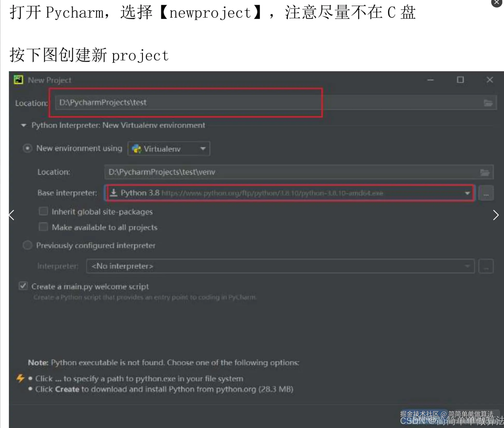Viewport: 504px width, 428px height.
Task: Open folder browser for venv Location
Action: pos(485,172)
